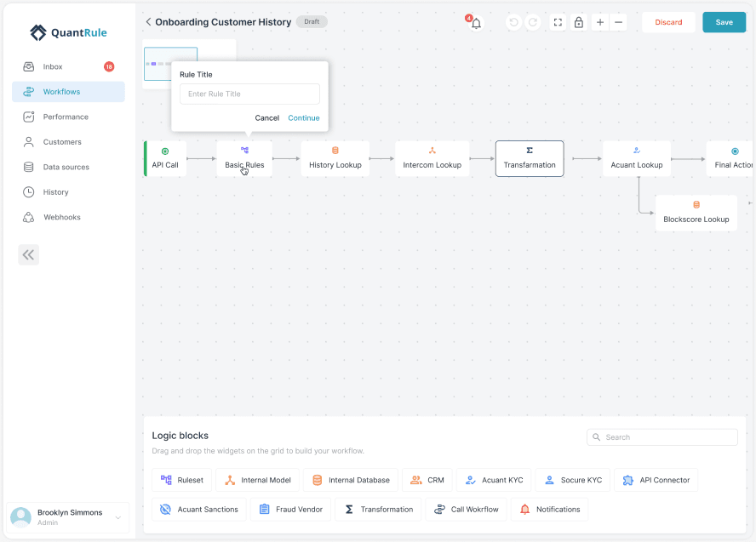Click the Enter Rule Title field
The image size is (756, 542).
(x=249, y=94)
